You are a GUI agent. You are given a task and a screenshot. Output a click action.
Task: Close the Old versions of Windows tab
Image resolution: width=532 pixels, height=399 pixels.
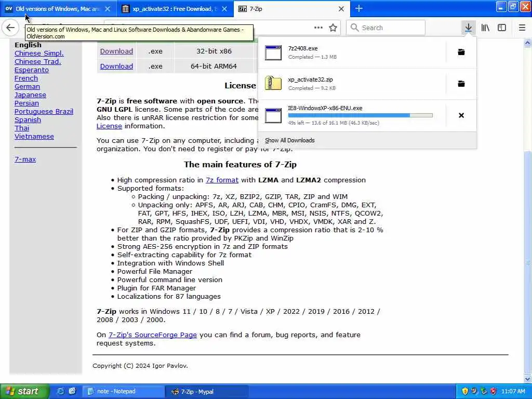(x=108, y=9)
